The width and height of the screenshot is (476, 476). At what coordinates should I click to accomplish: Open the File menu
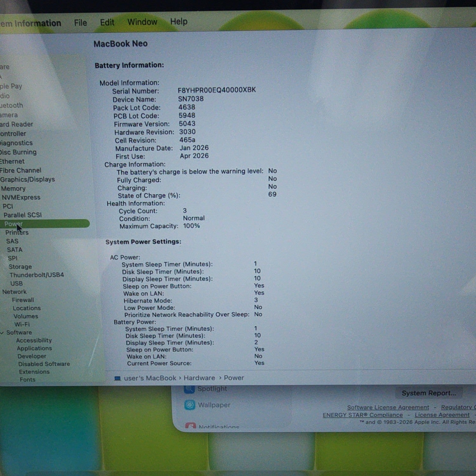(81, 23)
